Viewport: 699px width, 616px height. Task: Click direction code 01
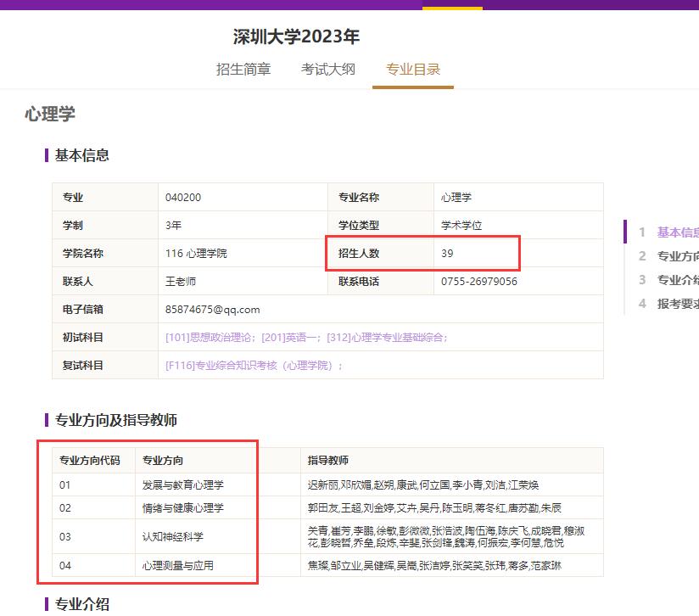point(65,485)
